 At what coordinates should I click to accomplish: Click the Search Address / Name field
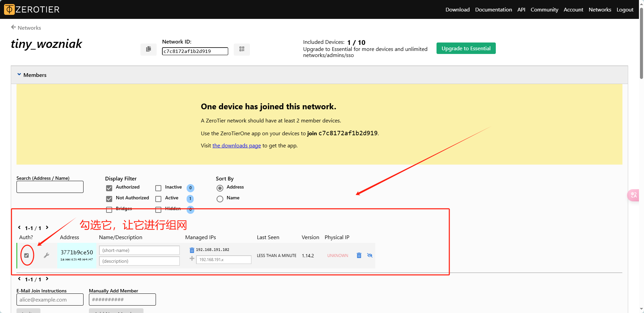(x=50, y=187)
